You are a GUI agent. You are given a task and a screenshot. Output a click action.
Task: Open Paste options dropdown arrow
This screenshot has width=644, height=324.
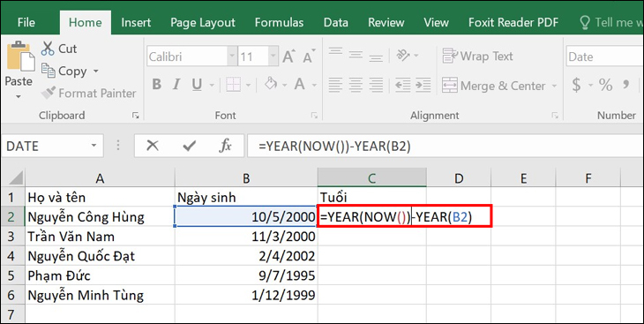(18, 97)
